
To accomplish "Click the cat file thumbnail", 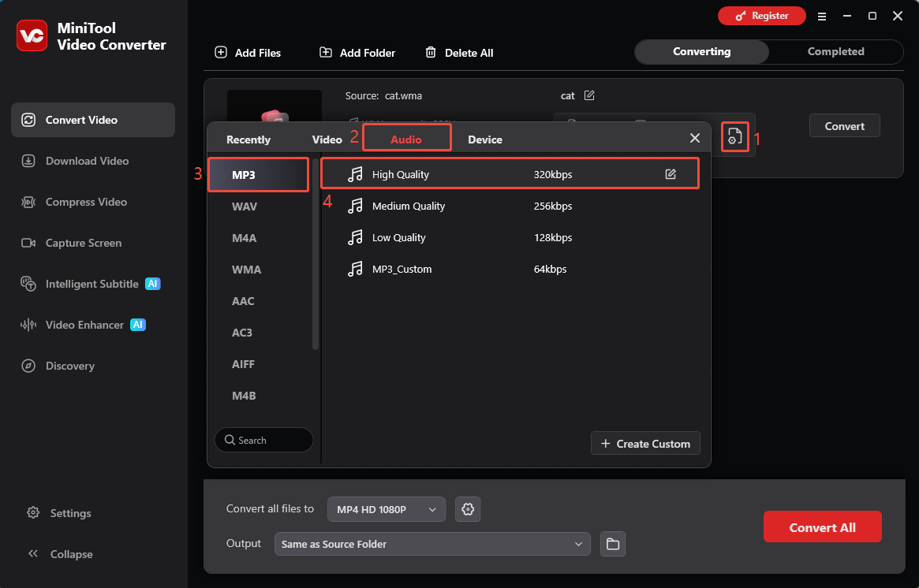I will pyautogui.click(x=275, y=107).
